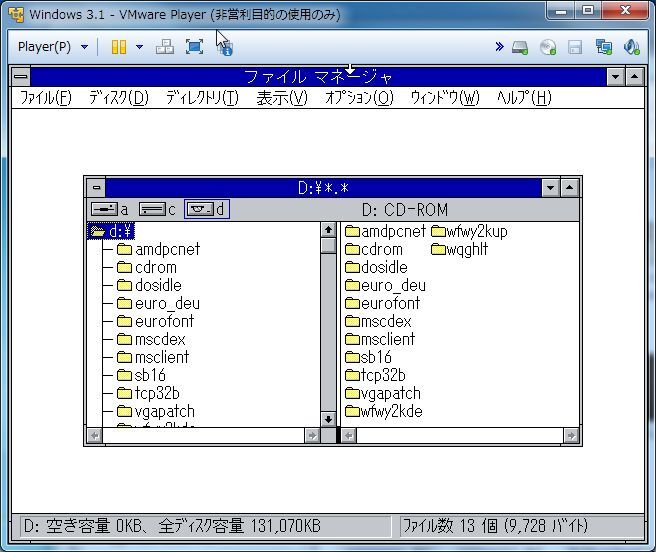Click the VMware pause button

pyautogui.click(x=119, y=46)
